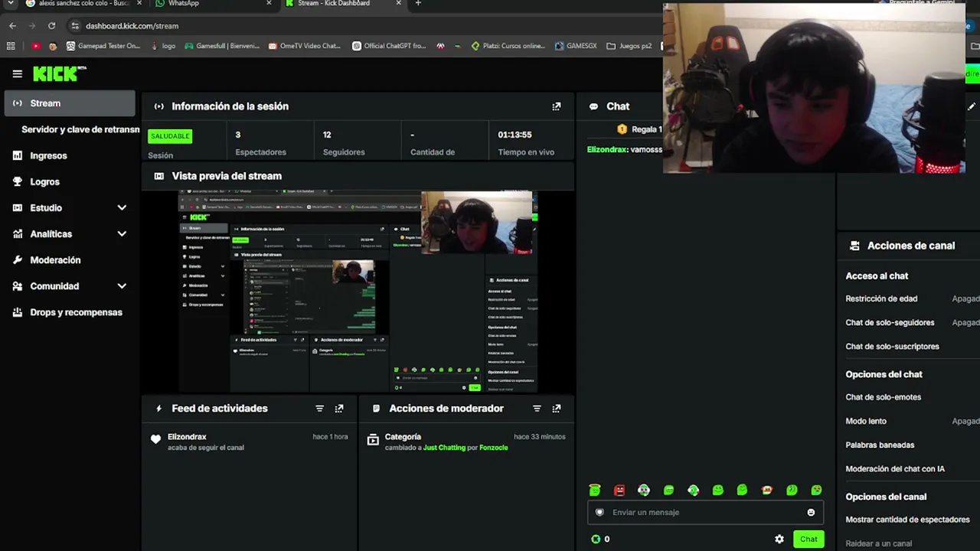Expand the Comunidad sidebar section
980x551 pixels.
pos(122,286)
